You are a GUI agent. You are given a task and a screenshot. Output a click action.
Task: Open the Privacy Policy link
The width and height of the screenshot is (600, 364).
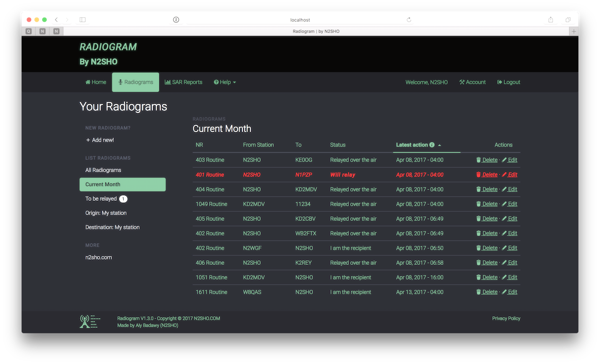pyautogui.click(x=506, y=319)
